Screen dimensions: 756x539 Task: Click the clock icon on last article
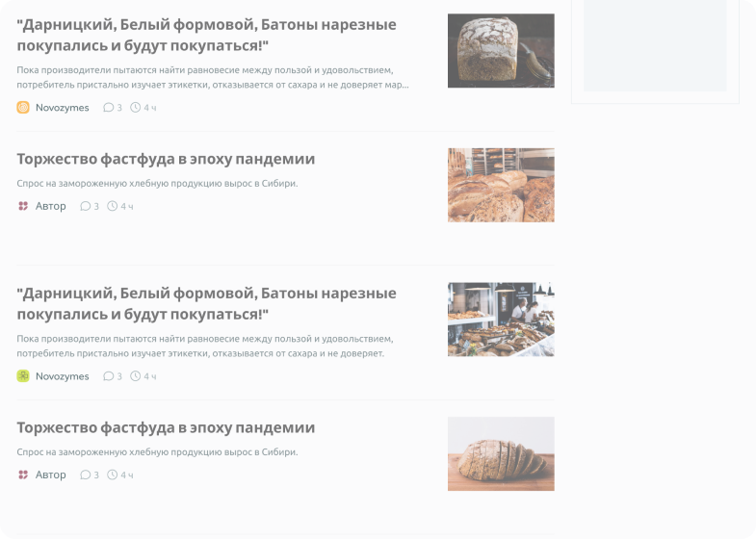click(113, 475)
